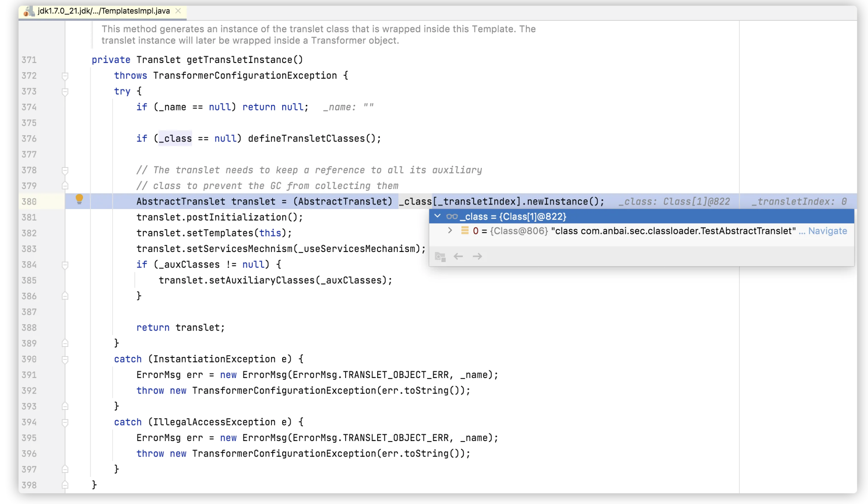Image resolution: width=868 pixels, height=504 pixels.
Task: Click the glasses watch icon beside _class
Action: (452, 216)
